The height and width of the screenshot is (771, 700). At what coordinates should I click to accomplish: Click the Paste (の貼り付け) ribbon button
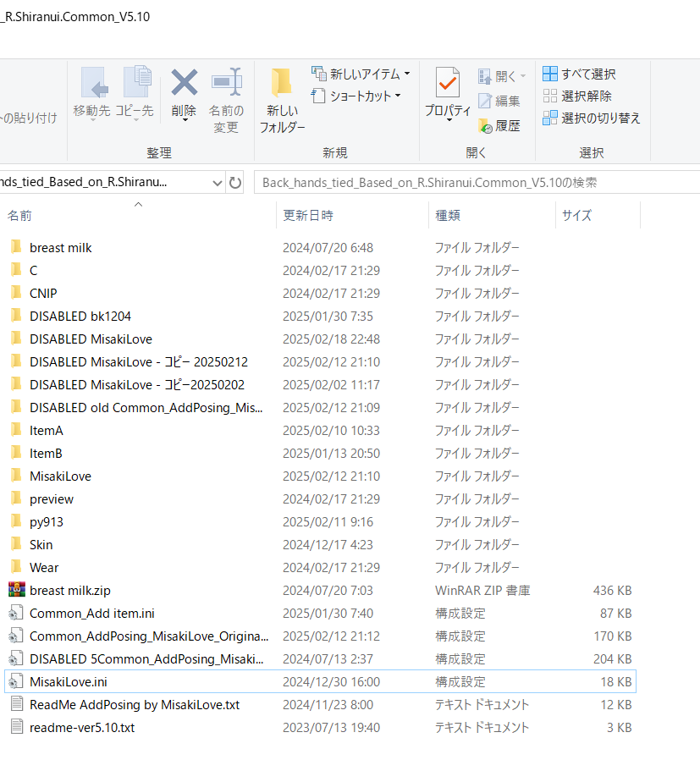coord(29,118)
